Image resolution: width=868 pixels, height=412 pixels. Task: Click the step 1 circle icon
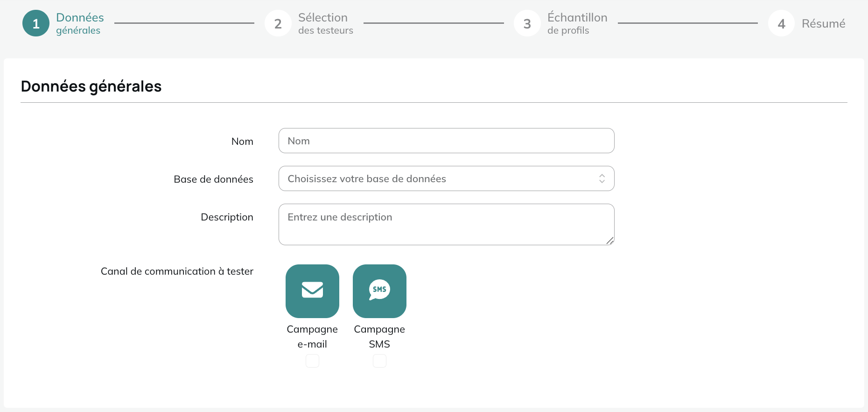point(36,23)
